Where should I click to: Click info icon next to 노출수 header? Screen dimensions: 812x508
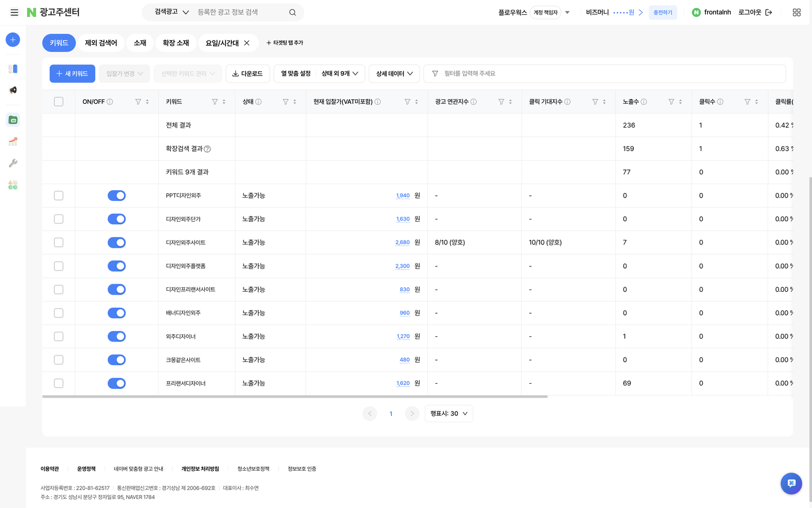[644, 102]
